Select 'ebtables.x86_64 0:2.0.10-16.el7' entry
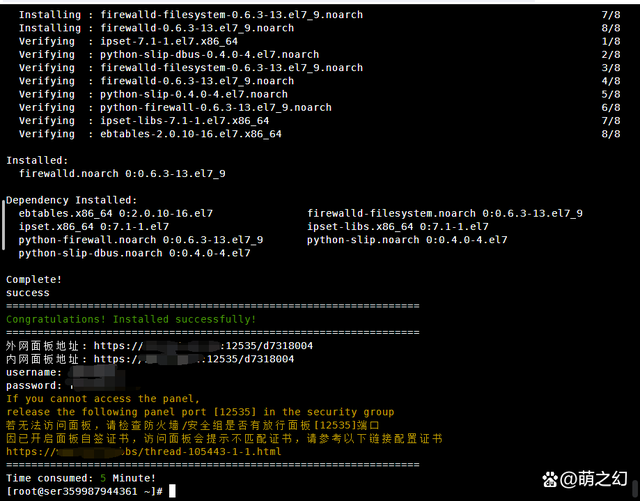 [x=116, y=214]
